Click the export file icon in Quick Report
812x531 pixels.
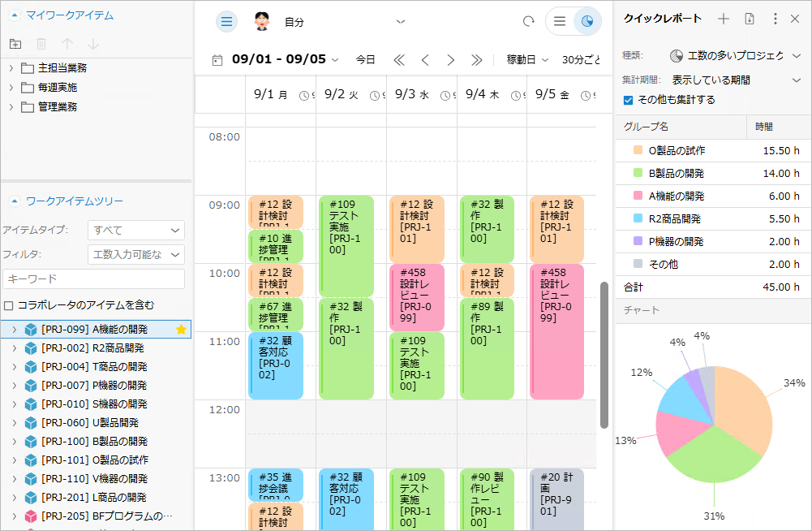[x=749, y=19]
